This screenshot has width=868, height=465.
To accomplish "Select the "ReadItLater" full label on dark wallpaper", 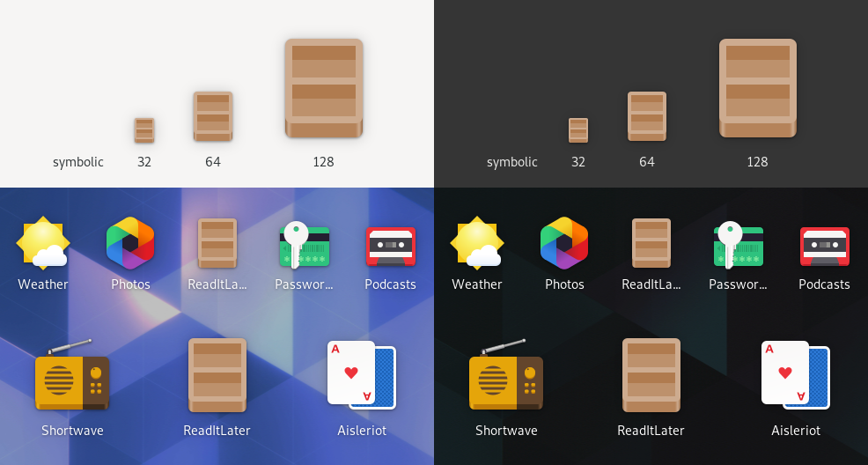I will (x=651, y=431).
